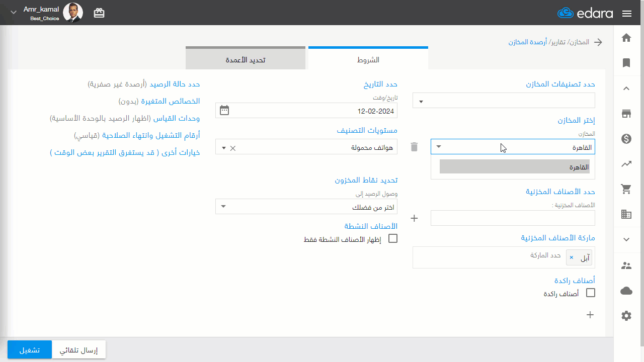Image resolution: width=644 pixels, height=362 pixels.
Task: Add stock item with plus icon
Action: click(x=415, y=218)
